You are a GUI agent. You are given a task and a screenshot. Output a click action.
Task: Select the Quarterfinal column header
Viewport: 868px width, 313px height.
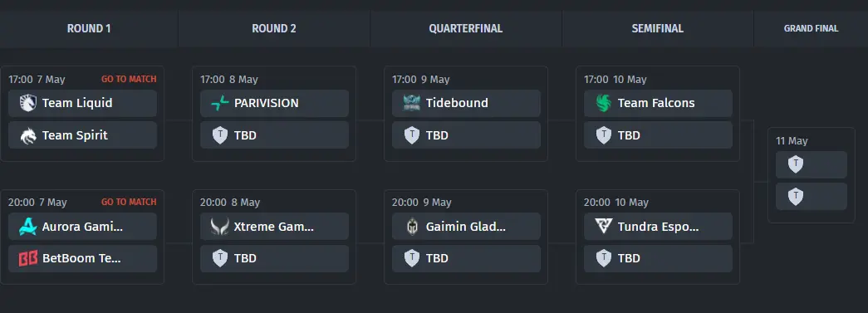466,28
